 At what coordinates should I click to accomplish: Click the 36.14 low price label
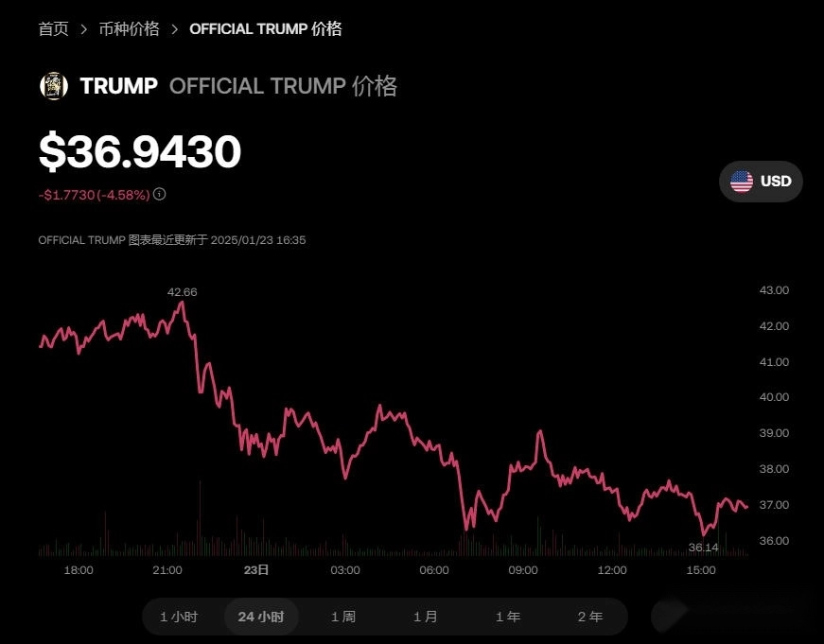[703, 548]
